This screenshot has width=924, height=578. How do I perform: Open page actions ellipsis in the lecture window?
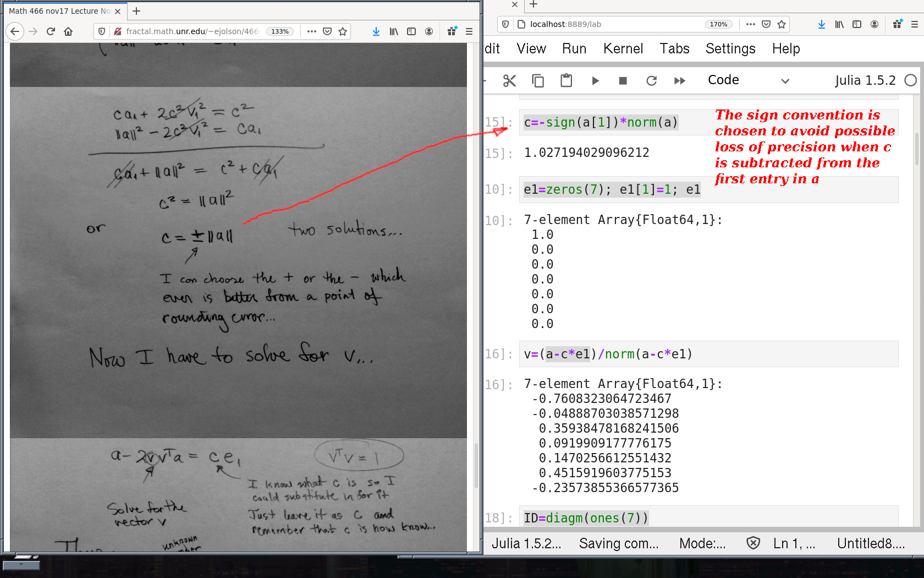[x=312, y=31]
